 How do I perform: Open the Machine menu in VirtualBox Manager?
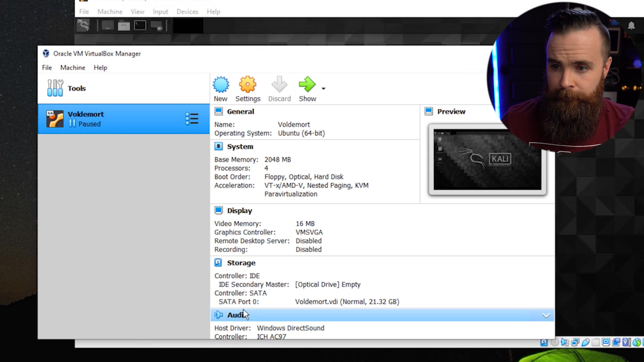(73, 67)
